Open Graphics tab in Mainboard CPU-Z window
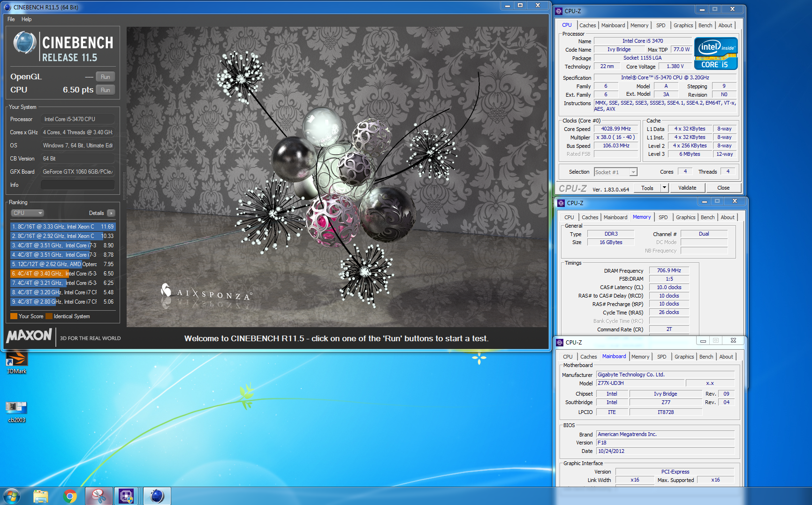 tap(684, 357)
